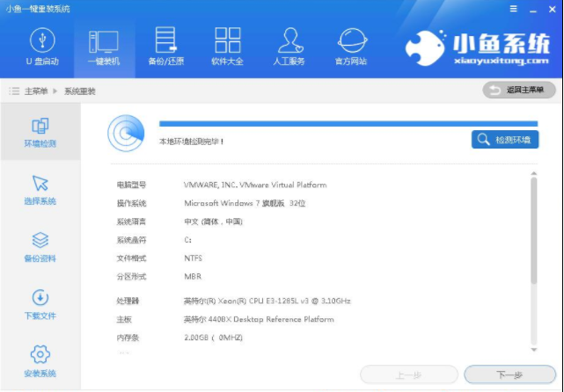Click the 电脑型号 label
Viewport: 564px width, 392px height.
pyautogui.click(x=131, y=185)
